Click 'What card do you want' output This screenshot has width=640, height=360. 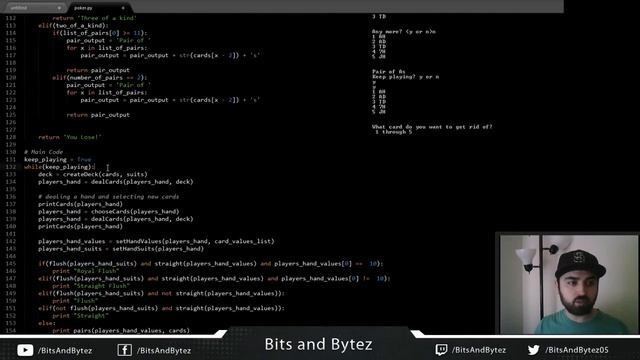click(x=432, y=127)
